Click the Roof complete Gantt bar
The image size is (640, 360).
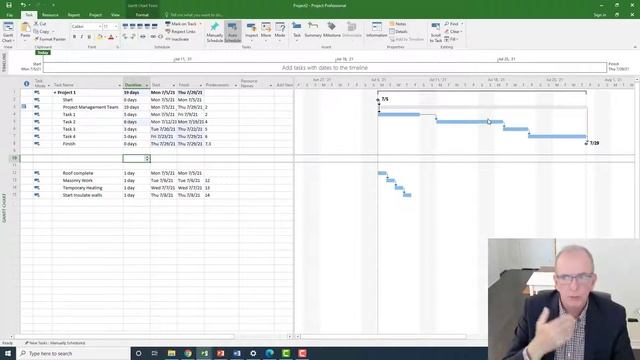(x=382, y=173)
